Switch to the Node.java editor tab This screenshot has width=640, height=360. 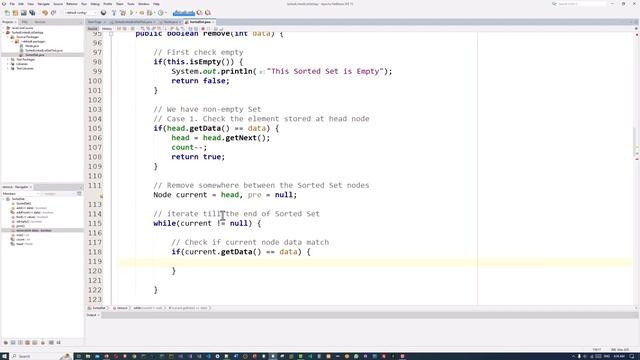(x=171, y=22)
